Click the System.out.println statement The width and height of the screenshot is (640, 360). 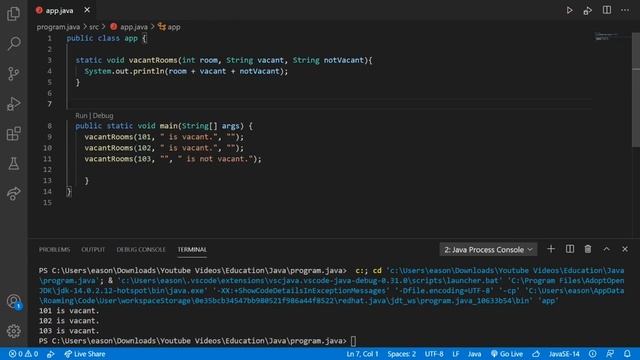(x=186, y=71)
